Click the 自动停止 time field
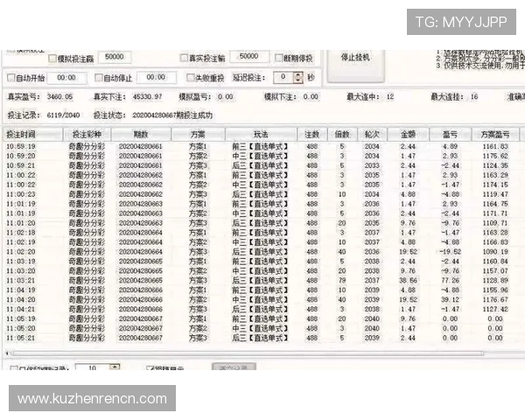Screen dimensions: 525x420 156,77
